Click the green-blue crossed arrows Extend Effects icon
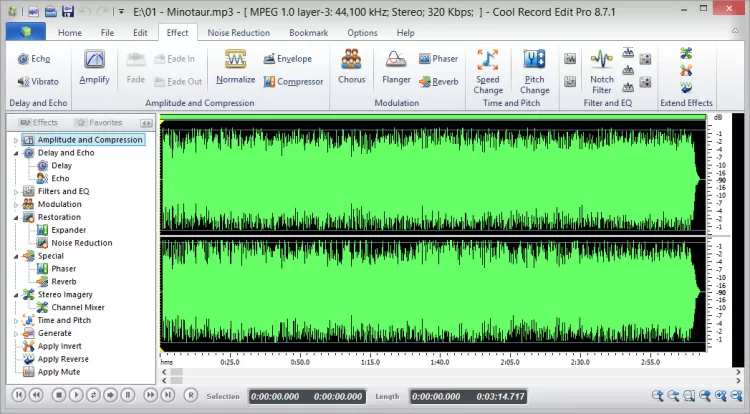 pos(686,53)
